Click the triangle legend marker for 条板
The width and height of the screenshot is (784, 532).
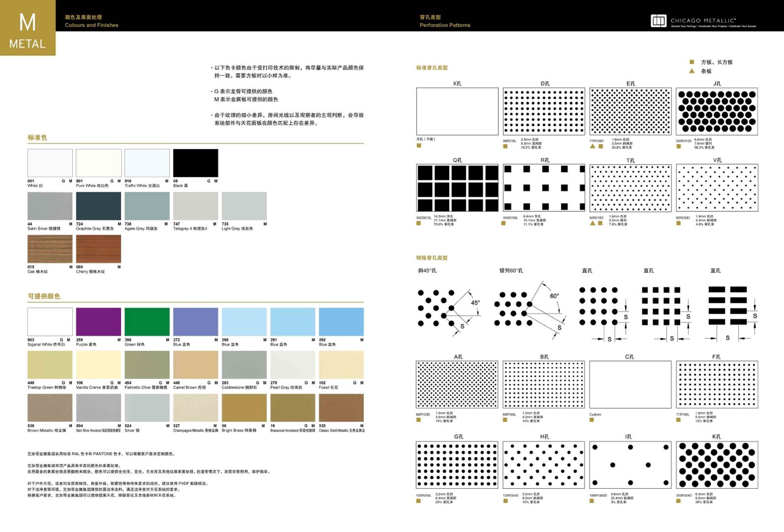(691, 71)
